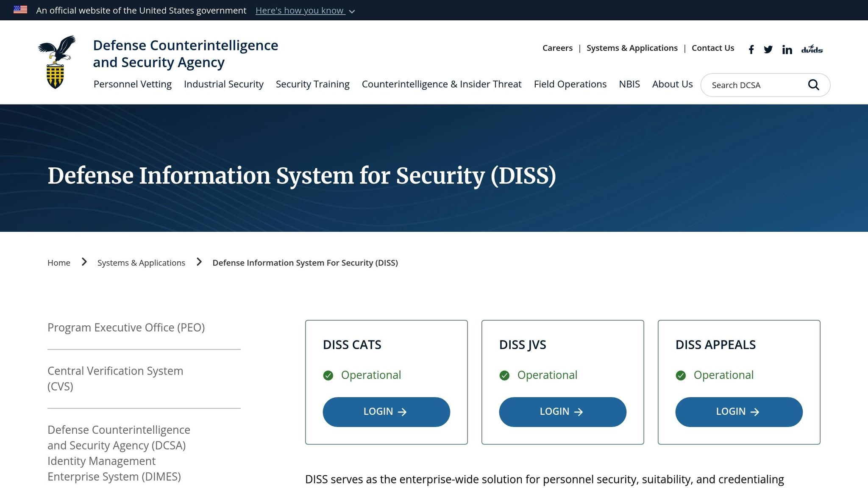Go to Systems & Applications breadcrumb
868x488 pixels.
[141, 263]
